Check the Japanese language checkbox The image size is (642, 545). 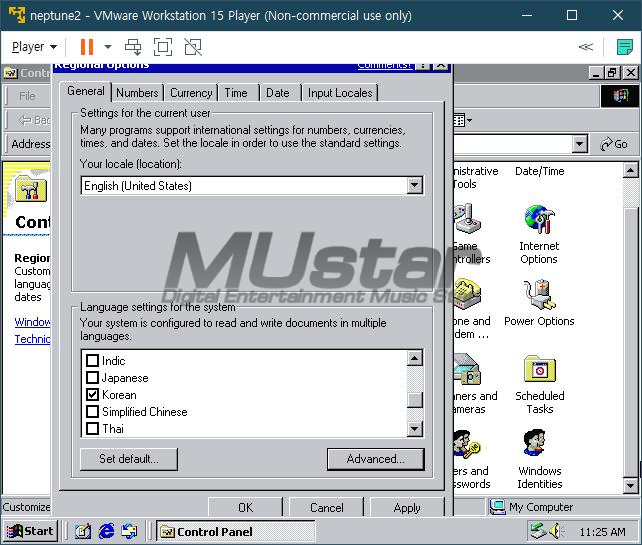point(93,378)
